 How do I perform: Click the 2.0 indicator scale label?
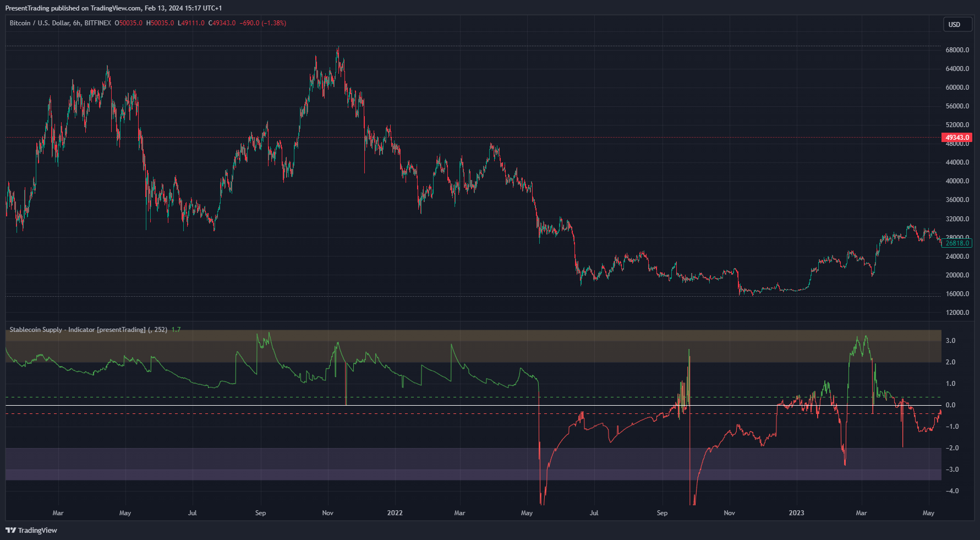pyautogui.click(x=950, y=362)
